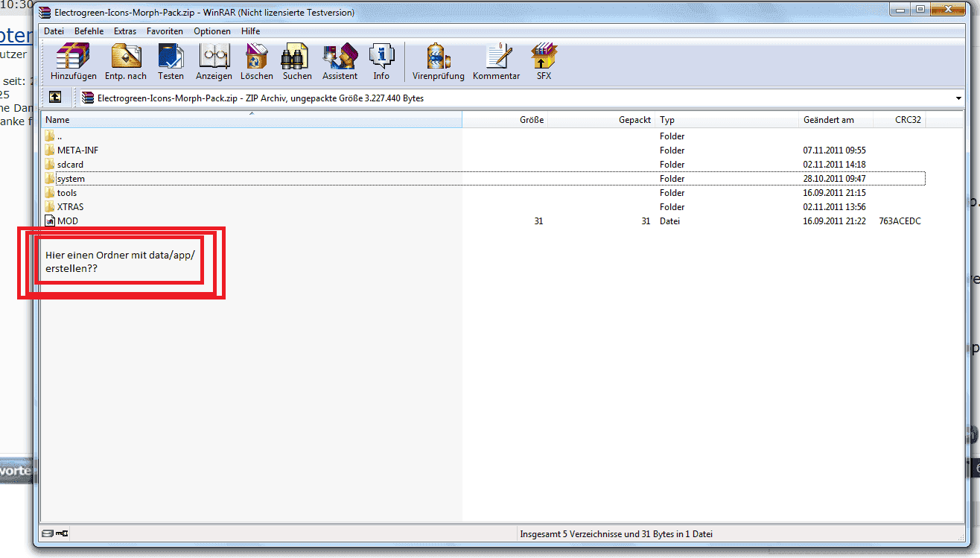The width and height of the screenshot is (980, 558).
Task: Open Suchen binoculars search tool
Action: tap(297, 62)
